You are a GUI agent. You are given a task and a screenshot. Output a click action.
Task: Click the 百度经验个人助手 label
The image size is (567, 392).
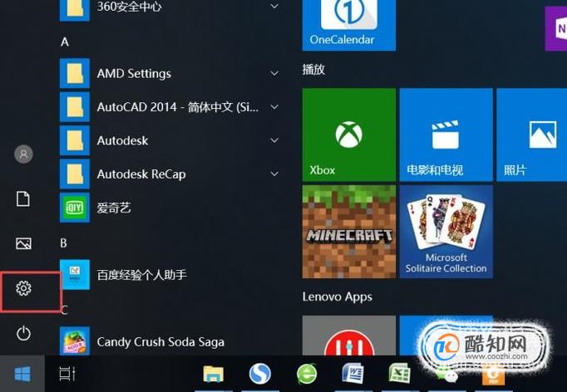click(141, 275)
